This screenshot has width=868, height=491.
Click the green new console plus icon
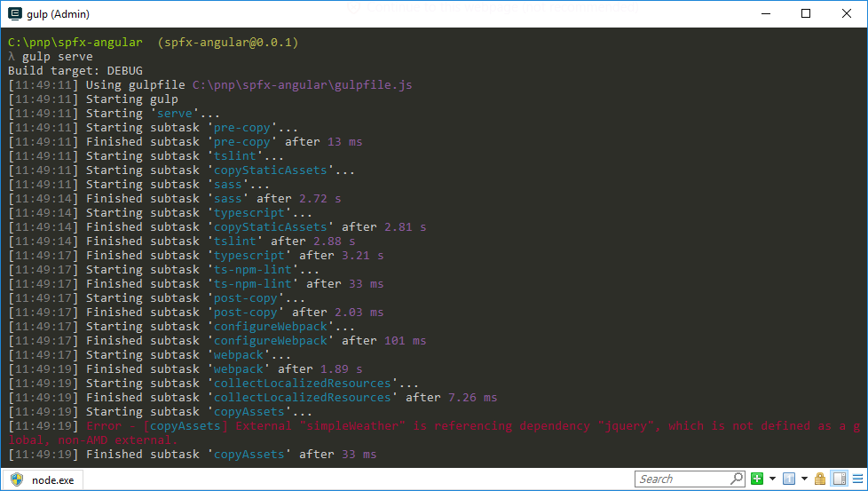pos(757,479)
